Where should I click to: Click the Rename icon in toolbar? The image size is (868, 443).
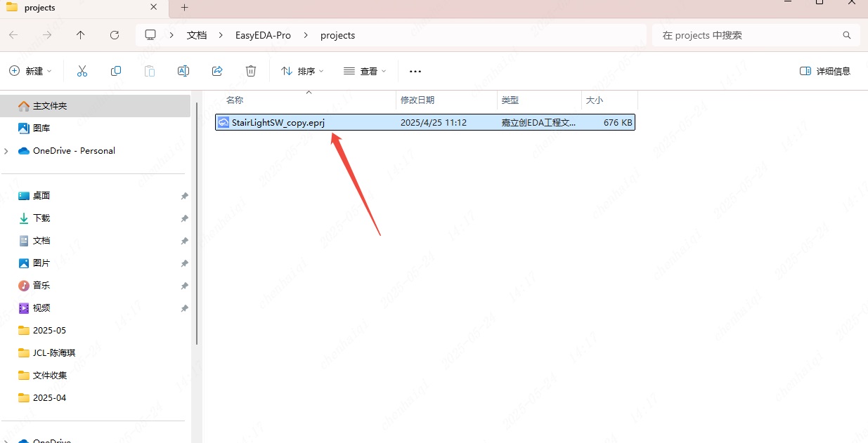coord(183,71)
